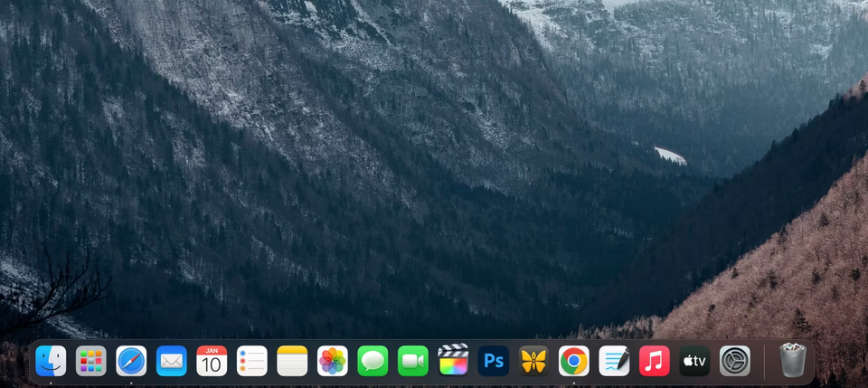Open the Apple TV app
This screenshot has width=868, height=388.
(x=694, y=361)
